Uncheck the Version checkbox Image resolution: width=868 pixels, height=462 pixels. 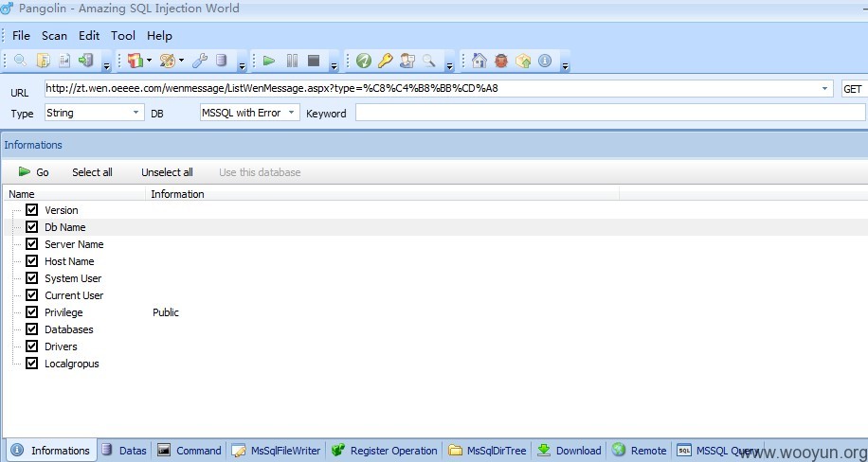pos(31,209)
